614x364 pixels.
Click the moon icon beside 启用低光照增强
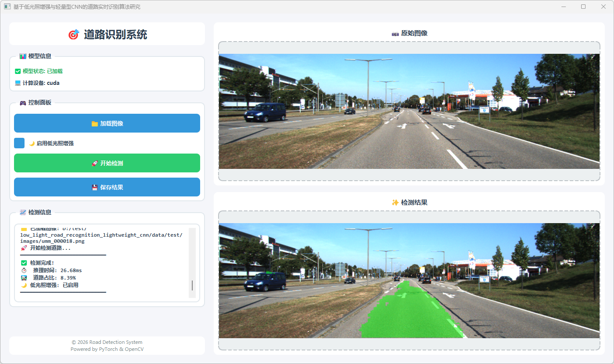coord(32,143)
